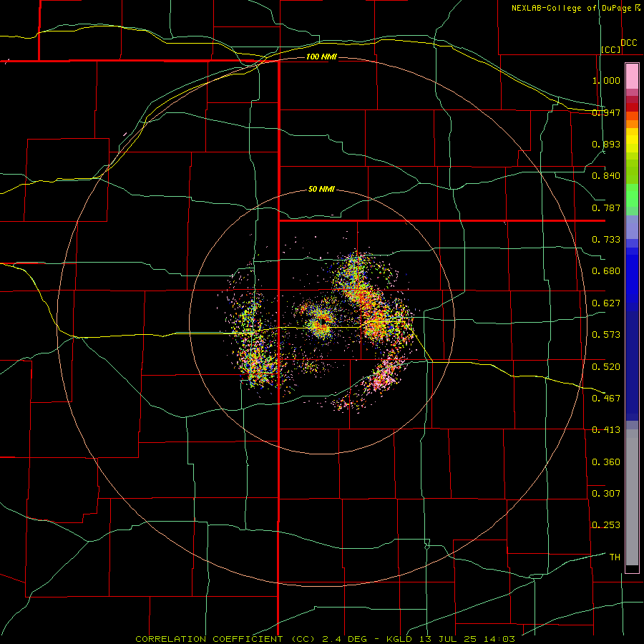The height and width of the screenshot is (644, 644).
Task: Click the 13 JUL 25 date text
Action: [x=448, y=639]
